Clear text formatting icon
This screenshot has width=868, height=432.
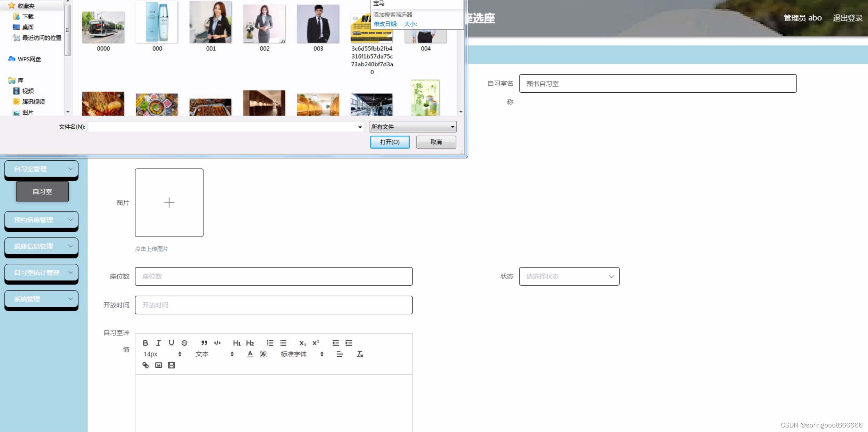360,354
